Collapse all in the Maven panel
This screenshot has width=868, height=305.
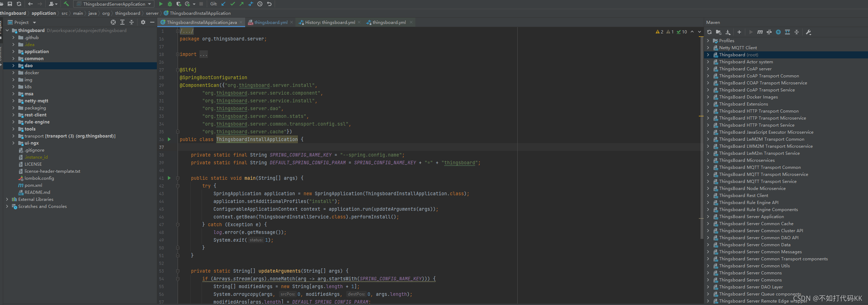(797, 32)
